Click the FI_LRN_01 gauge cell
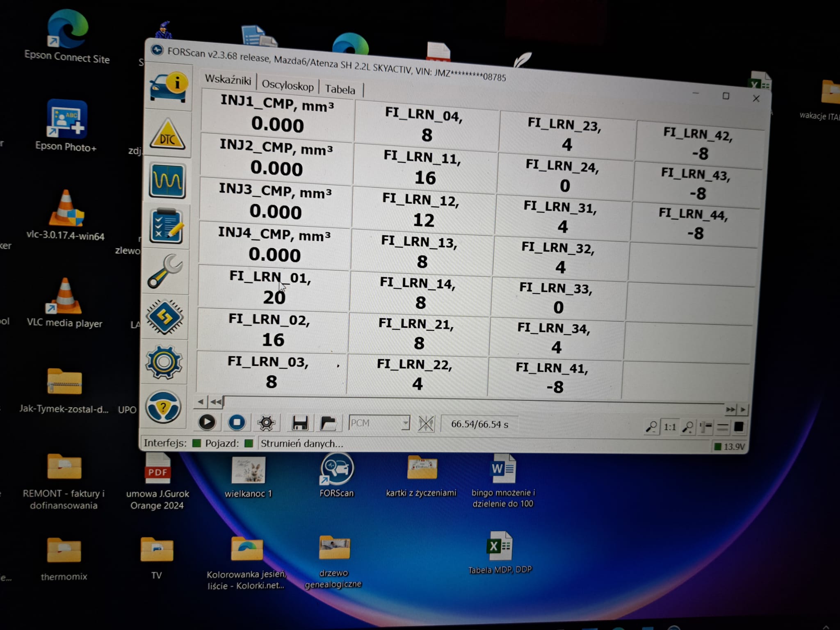 273,287
